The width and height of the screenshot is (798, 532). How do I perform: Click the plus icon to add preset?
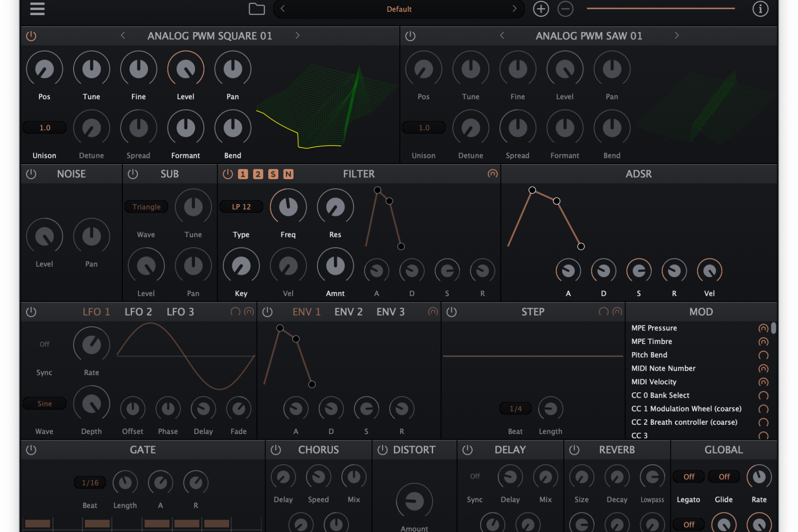click(x=540, y=9)
